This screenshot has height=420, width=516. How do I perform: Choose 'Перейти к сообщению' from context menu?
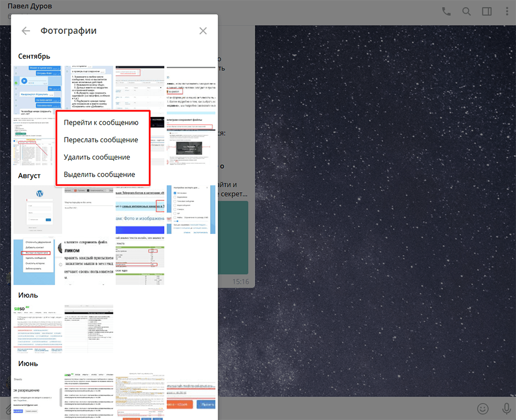click(101, 122)
